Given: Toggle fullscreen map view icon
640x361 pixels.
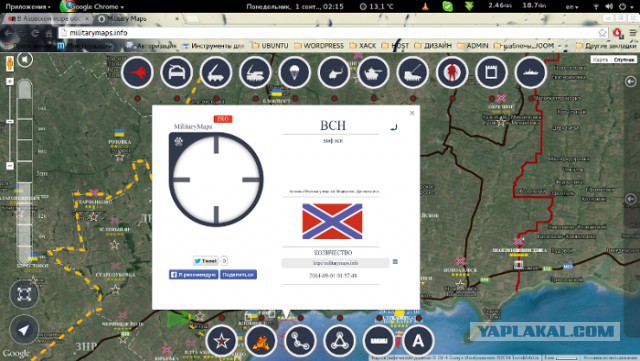Looking at the screenshot, I should (24, 294).
